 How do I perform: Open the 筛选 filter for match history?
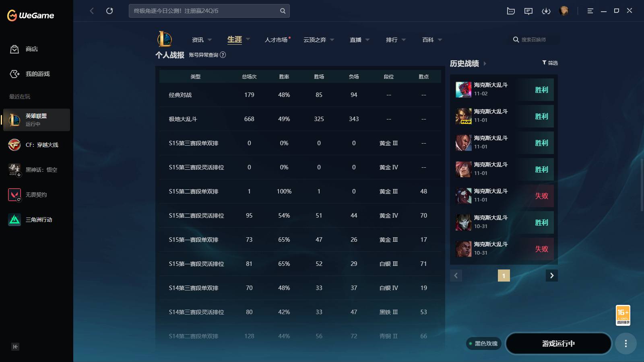[550, 63]
